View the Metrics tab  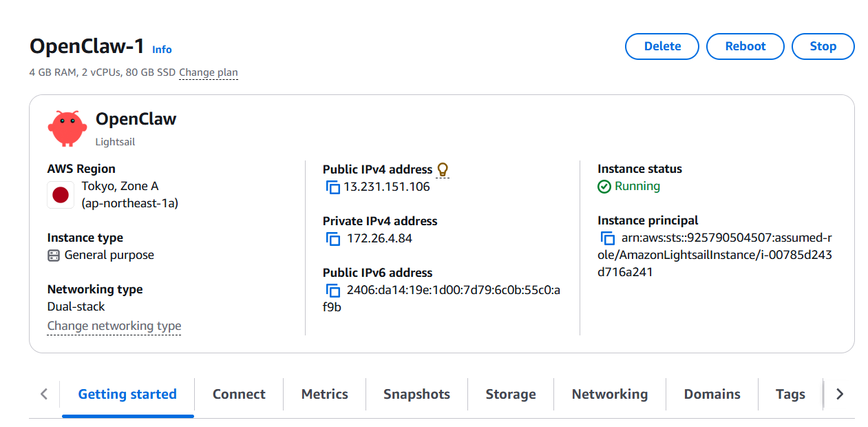pyautogui.click(x=324, y=395)
